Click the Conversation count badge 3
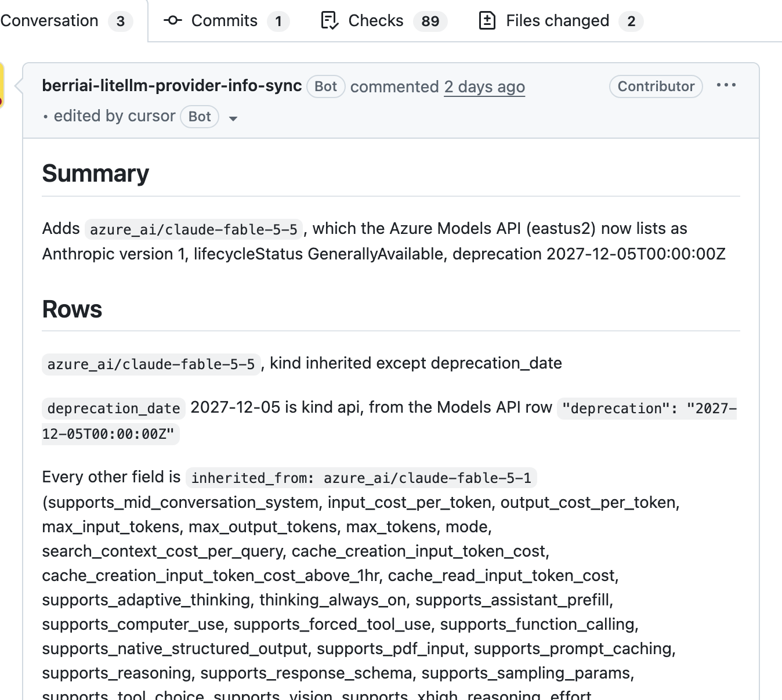 (x=121, y=21)
